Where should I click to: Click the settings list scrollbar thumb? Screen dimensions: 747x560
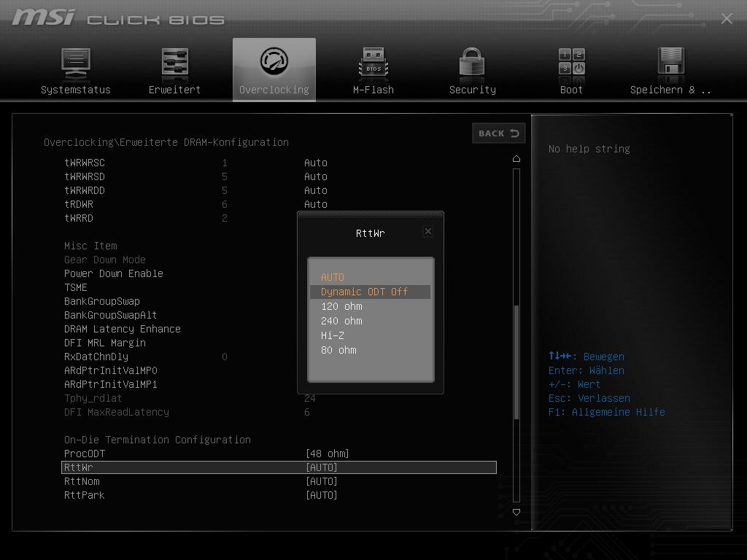(x=516, y=362)
